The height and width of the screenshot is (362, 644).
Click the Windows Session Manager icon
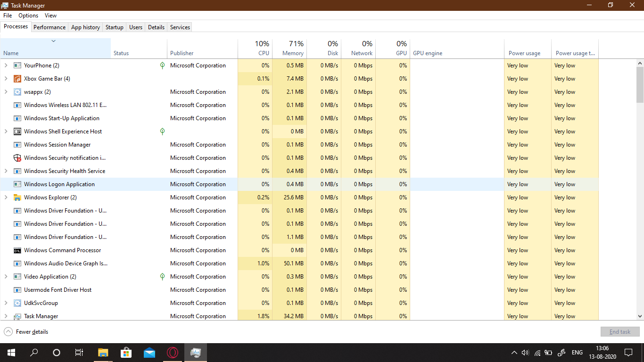(x=17, y=145)
